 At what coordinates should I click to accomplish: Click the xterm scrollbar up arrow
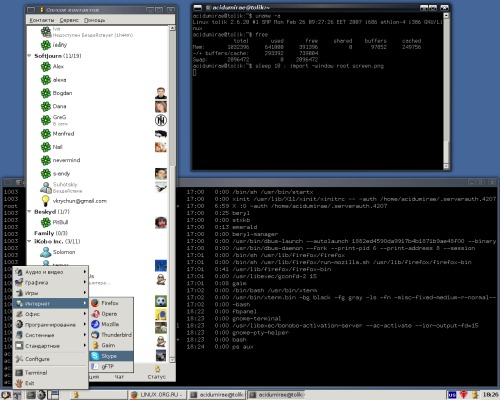point(446,15)
